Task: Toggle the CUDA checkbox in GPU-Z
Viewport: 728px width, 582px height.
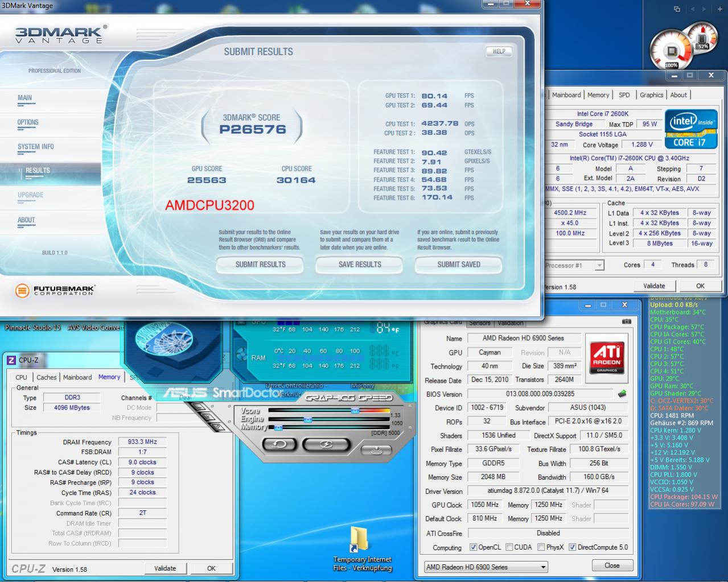Action: point(509,547)
